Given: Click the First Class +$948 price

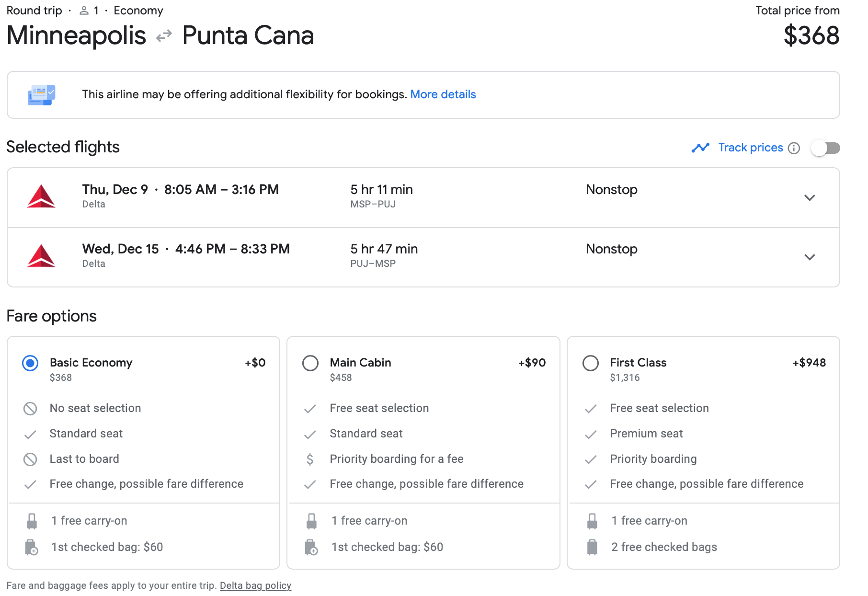Looking at the screenshot, I should (809, 363).
